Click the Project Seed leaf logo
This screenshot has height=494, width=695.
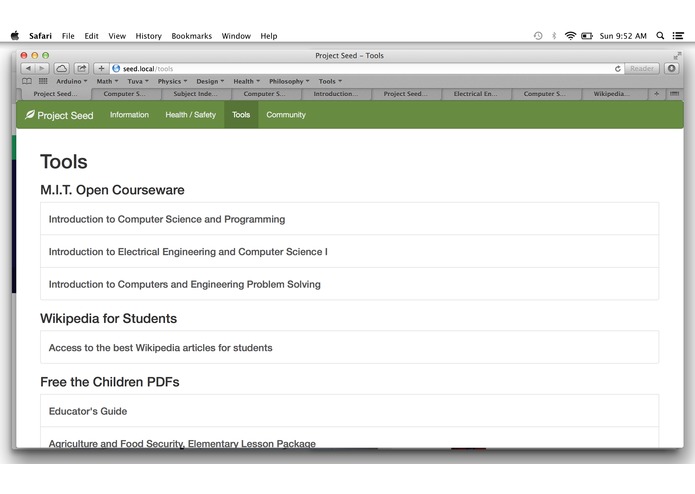[x=30, y=115]
